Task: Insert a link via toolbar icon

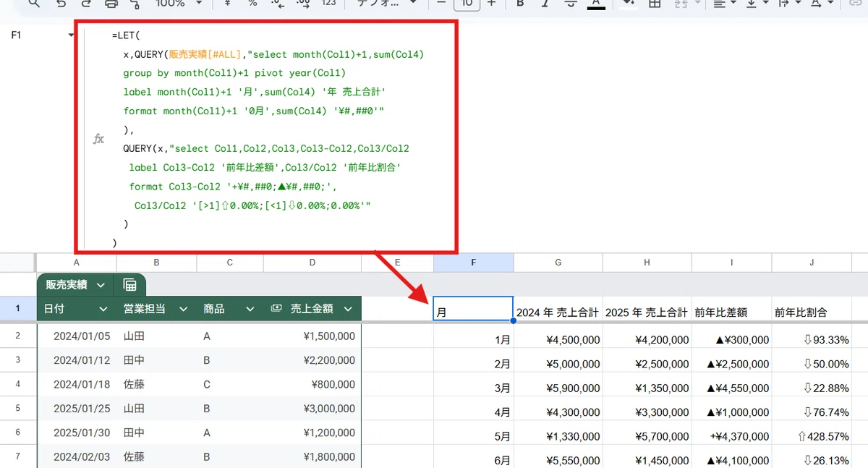Action: tap(854, 4)
